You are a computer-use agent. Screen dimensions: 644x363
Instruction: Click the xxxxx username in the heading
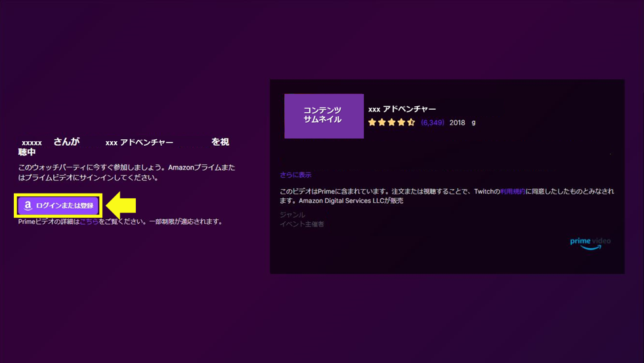click(32, 142)
